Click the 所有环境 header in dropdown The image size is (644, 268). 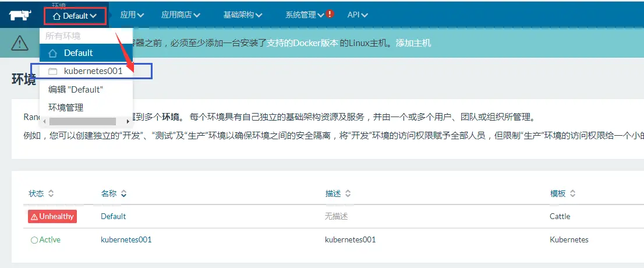click(x=63, y=36)
